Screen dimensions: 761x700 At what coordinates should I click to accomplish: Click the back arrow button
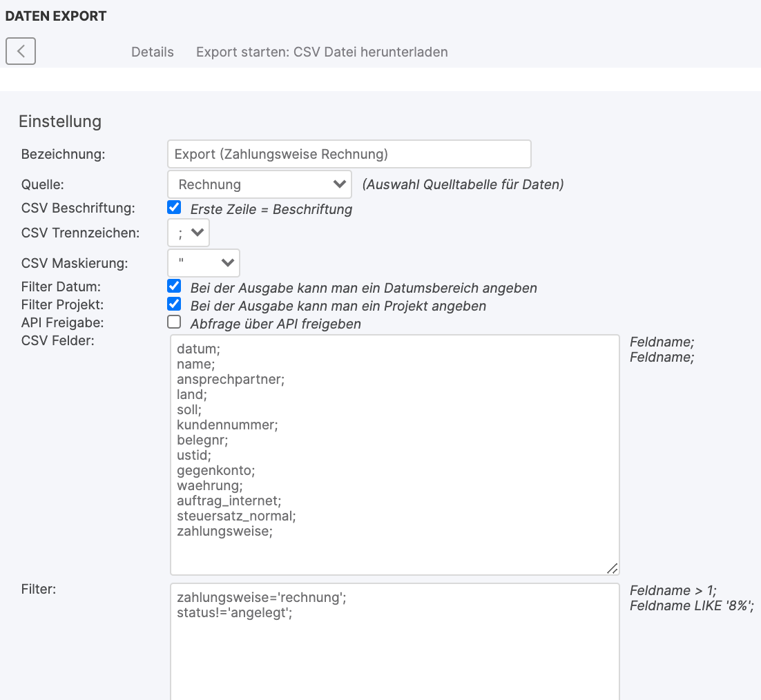pyautogui.click(x=21, y=51)
